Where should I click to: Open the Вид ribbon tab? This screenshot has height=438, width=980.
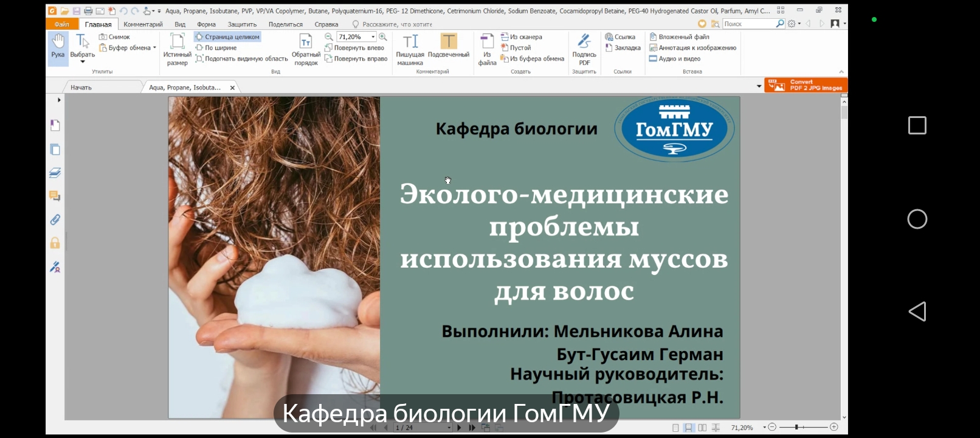tap(180, 24)
